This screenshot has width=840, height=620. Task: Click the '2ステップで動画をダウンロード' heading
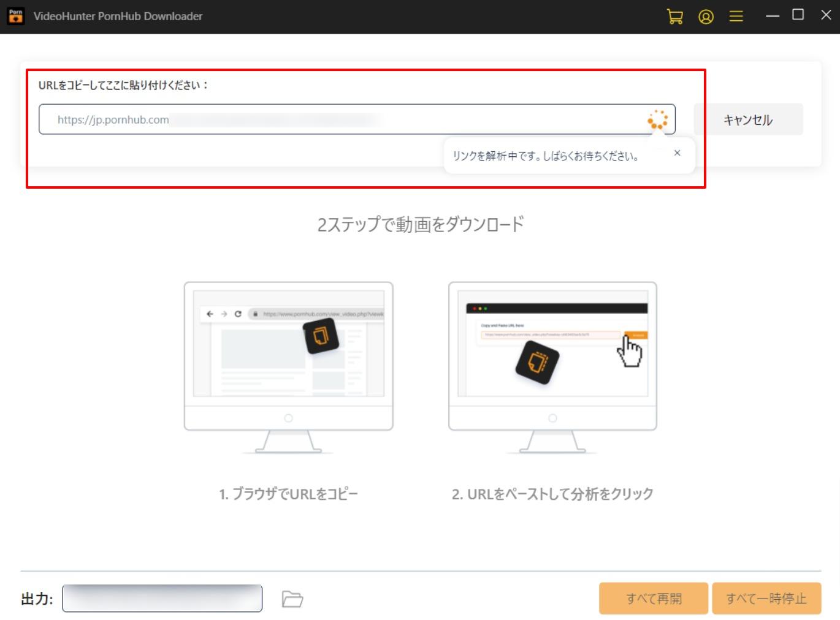tap(420, 224)
